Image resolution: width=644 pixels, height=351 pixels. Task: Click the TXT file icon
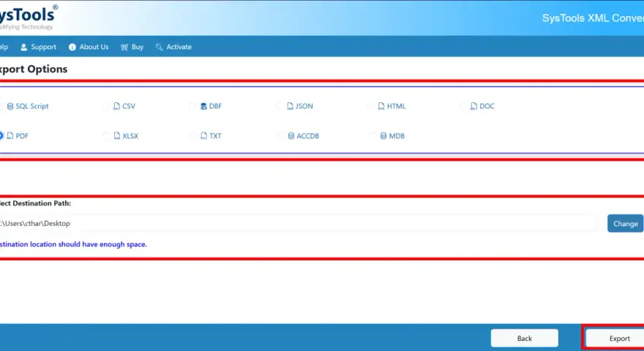pyautogui.click(x=203, y=136)
